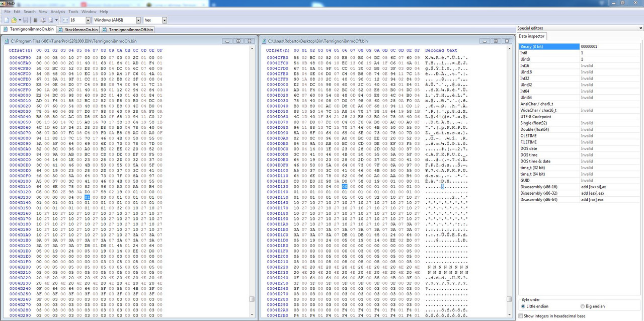This screenshot has width=644, height=321.
Task: Click scroll-up arrow in TermignoniImmoOn.bin window
Action: point(252,50)
